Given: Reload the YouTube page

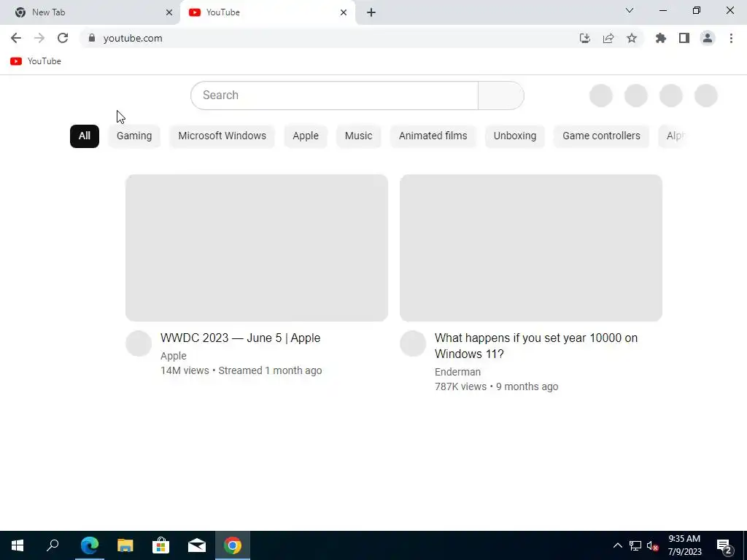Looking at the screenshot, I should pos(63,38).
